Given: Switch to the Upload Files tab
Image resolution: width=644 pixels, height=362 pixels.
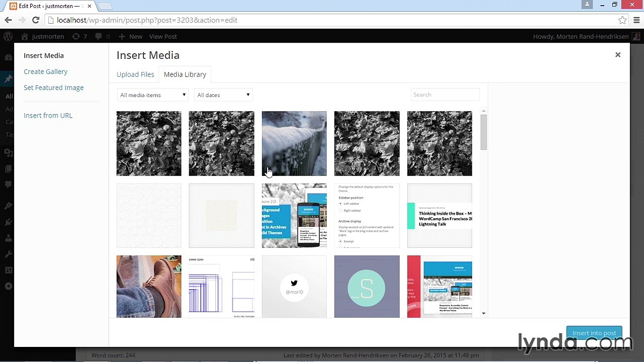Looking at the screenshot, I should tap(135, 74).
